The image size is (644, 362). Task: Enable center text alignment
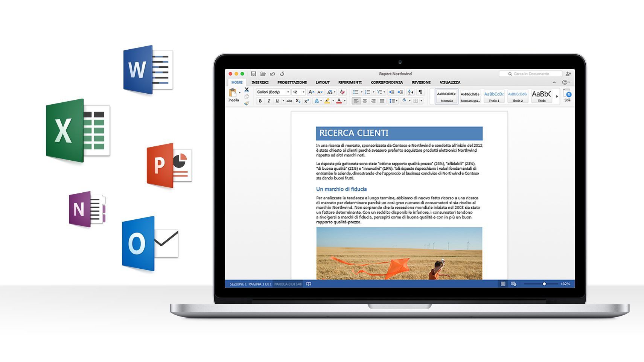[365, 101]
